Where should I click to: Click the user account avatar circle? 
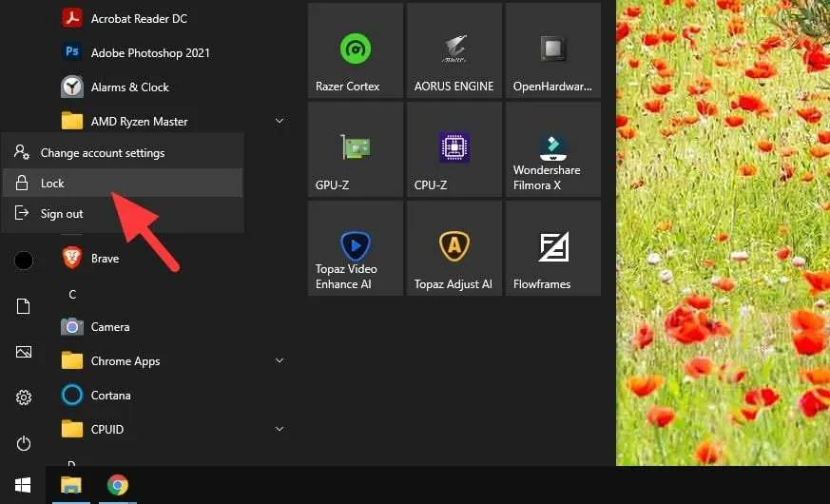24,261
